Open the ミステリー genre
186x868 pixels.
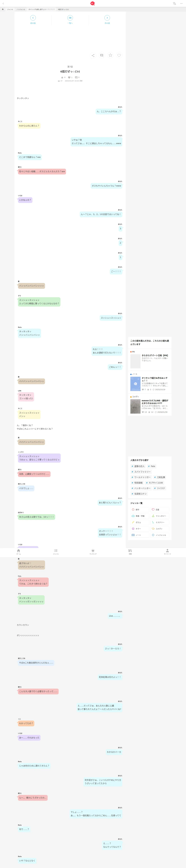click(x=160, y=522)
